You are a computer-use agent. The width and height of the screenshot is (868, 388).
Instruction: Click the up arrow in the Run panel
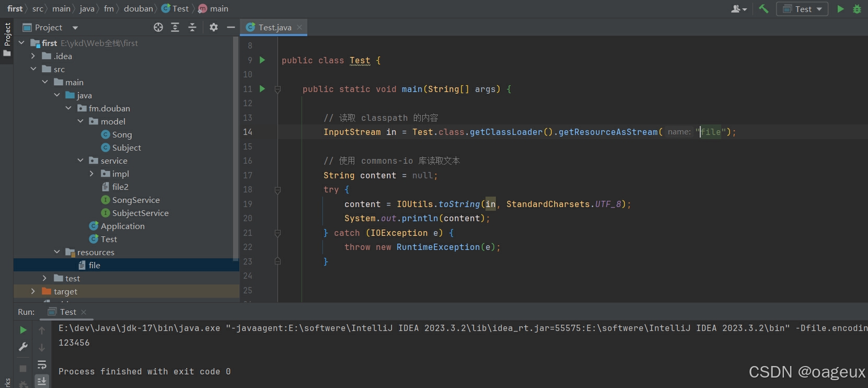(42, 330)
